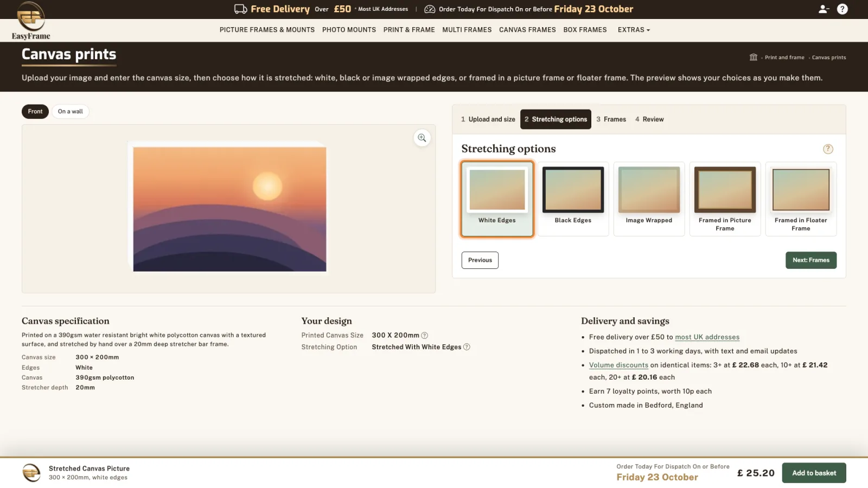Switch preview to On a wall
This screenshot has height=488, width=868.
[71, 112]
